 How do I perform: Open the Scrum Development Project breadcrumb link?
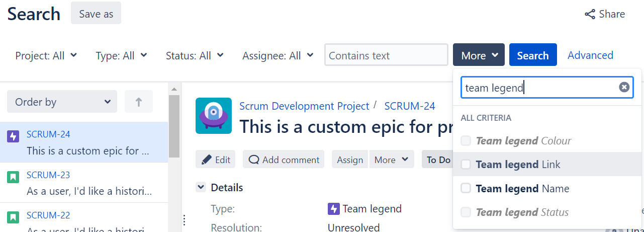(x=304, y=106)
